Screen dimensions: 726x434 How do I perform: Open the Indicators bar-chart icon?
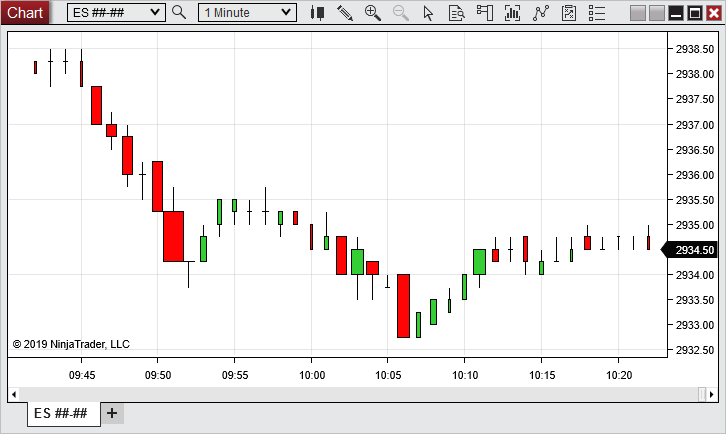click(x=513, y=12)
